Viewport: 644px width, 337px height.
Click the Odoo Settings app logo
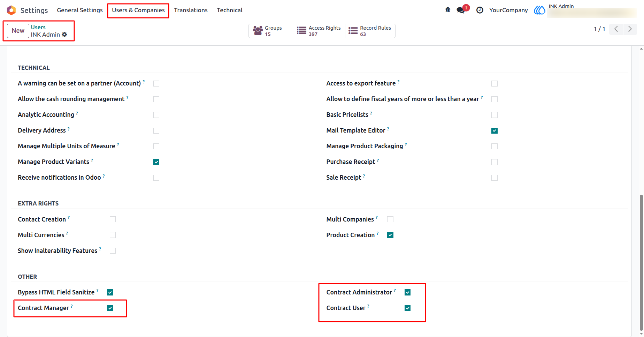click(x=11, y=10)
